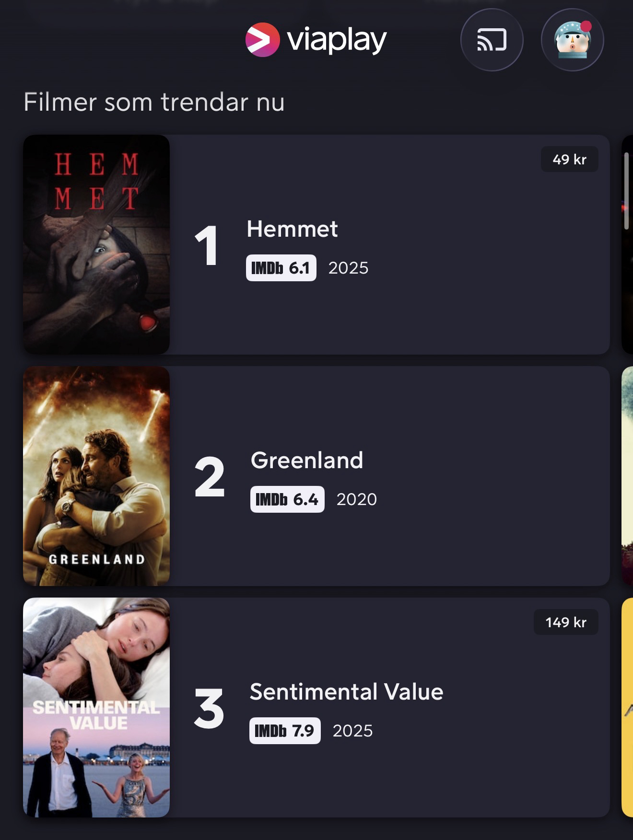Click the rank number 1
The image size is (633, 840).
click(x=207, y=246)
